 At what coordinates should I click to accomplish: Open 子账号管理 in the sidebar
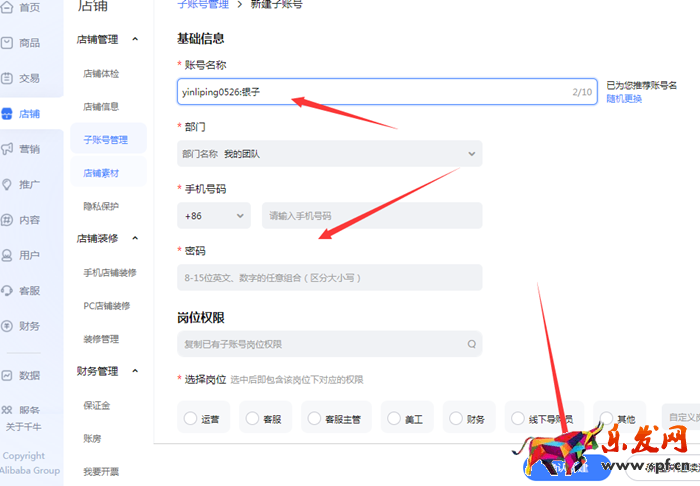coord(106,140)
